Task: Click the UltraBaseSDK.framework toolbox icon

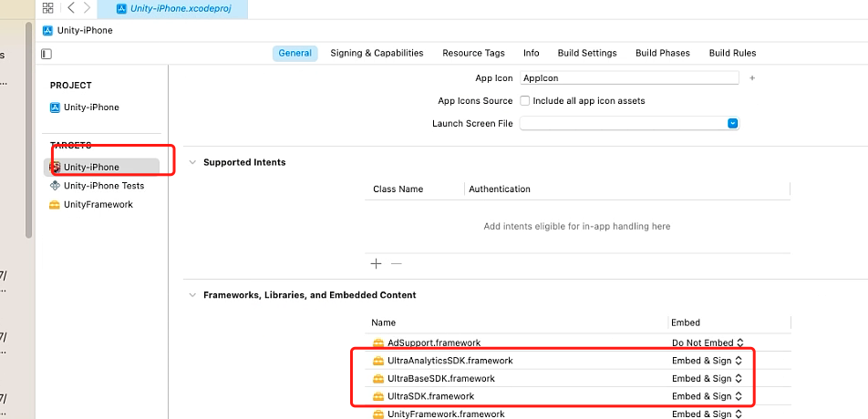Action: click(378, 379)
